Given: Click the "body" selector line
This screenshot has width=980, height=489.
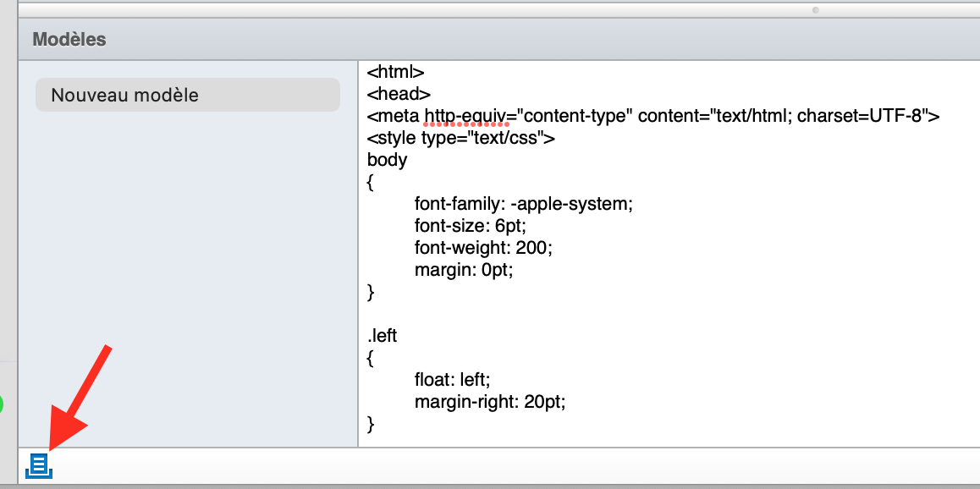Looking at the screenshot, I should (x=387, y=160).
